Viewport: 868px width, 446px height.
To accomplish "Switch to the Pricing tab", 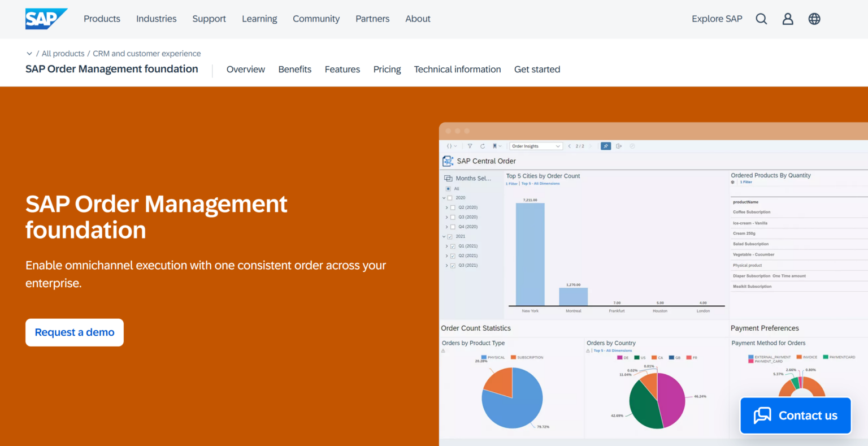I will point(387,70).
